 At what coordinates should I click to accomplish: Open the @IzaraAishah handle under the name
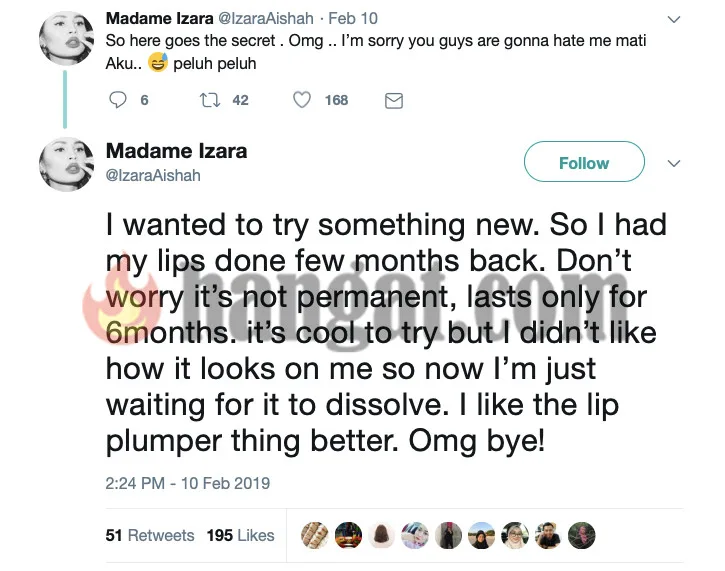point(153,176)
